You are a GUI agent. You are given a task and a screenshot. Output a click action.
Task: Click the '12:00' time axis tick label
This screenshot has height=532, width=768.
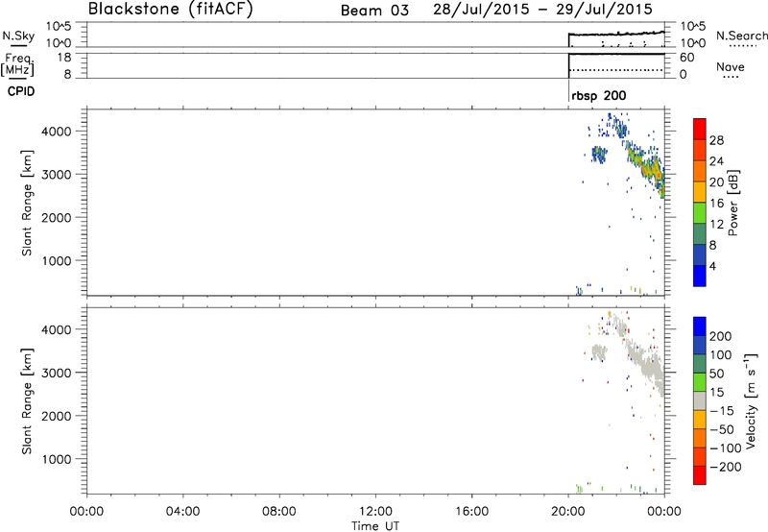(375, 512)
